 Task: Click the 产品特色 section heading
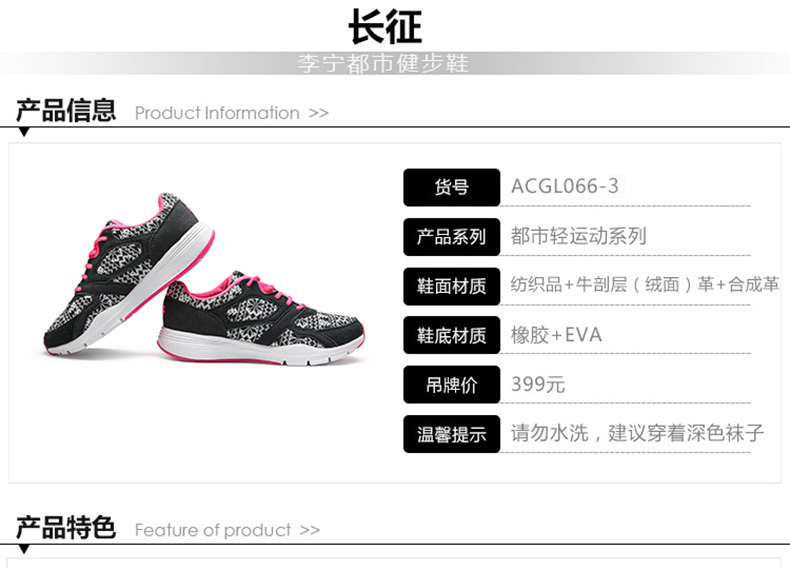(x=66, y=528)
